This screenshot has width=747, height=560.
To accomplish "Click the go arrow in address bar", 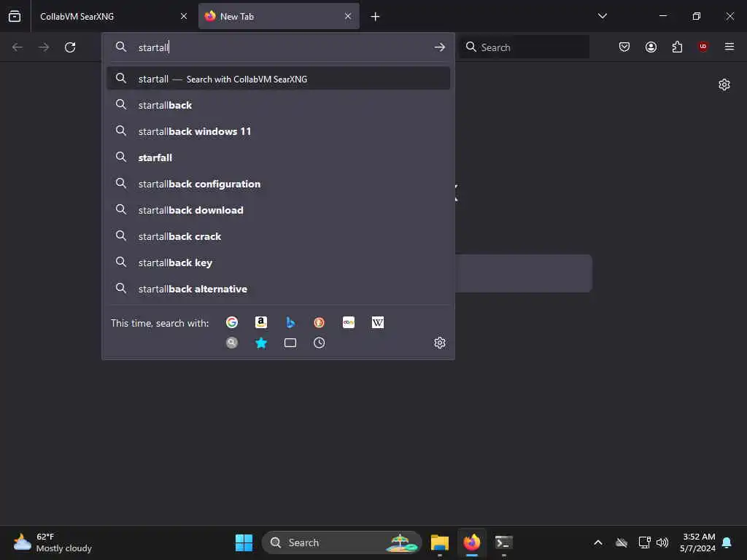I will point(440,47).
